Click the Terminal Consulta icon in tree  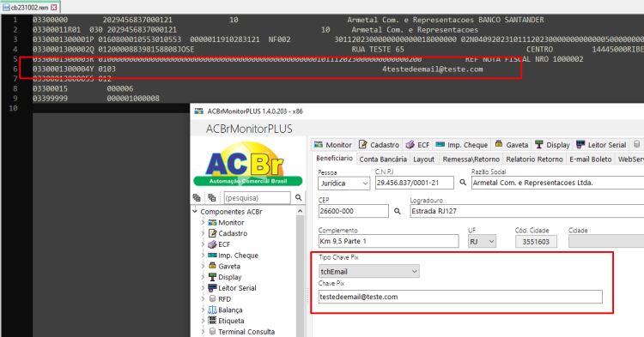click(212, 331)
